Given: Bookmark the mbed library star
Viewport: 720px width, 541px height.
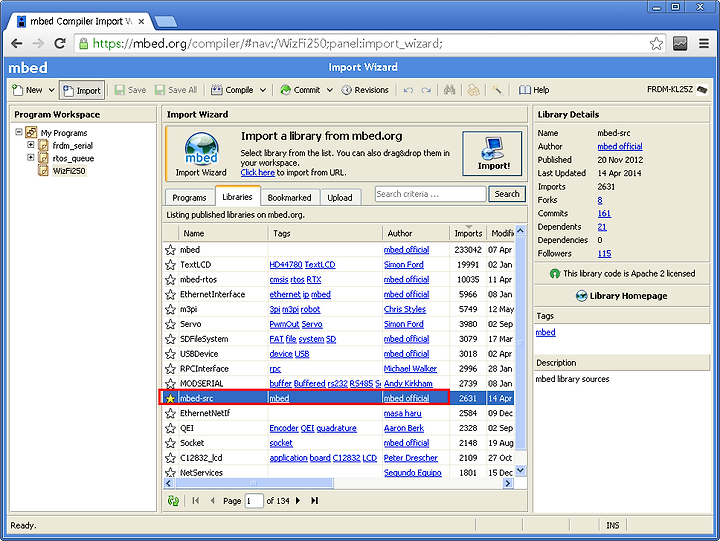Looking at the screenshot, I should pos(170,250).
